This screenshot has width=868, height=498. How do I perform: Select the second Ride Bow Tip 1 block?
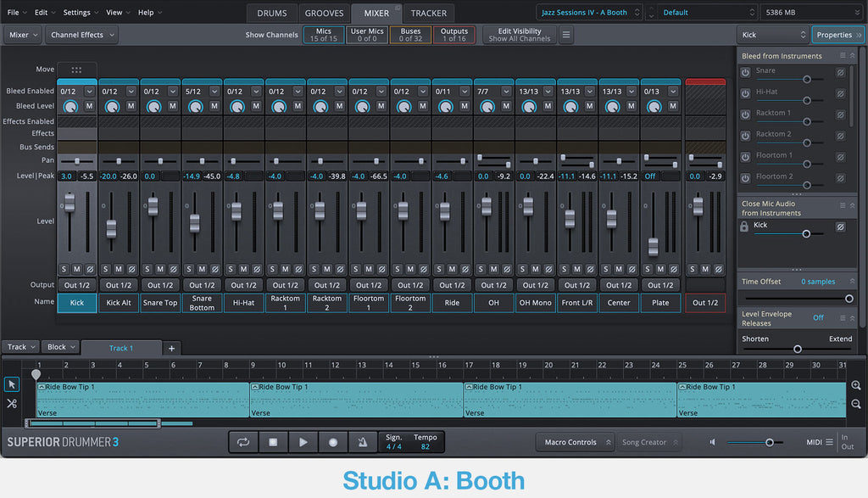357,400
